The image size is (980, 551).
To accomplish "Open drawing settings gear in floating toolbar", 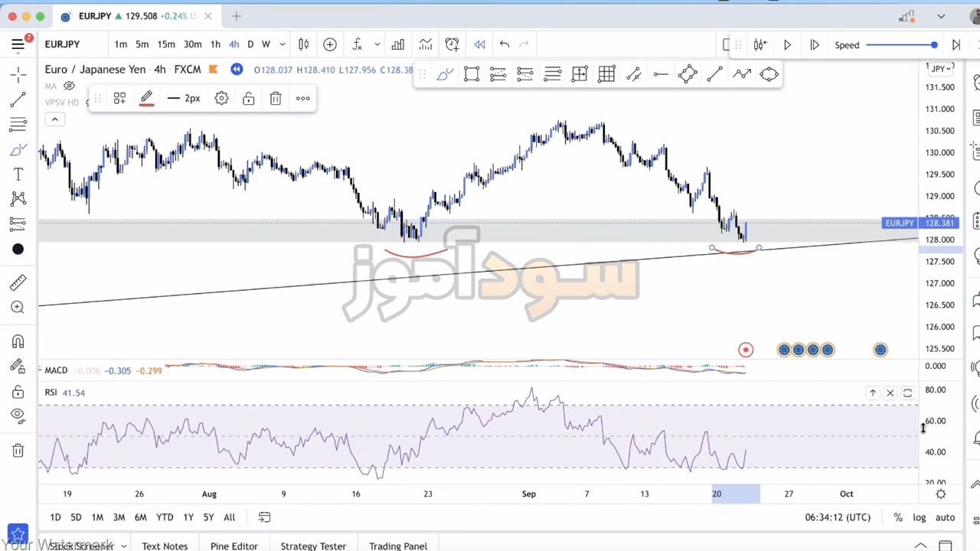I will tap(221, 98).
